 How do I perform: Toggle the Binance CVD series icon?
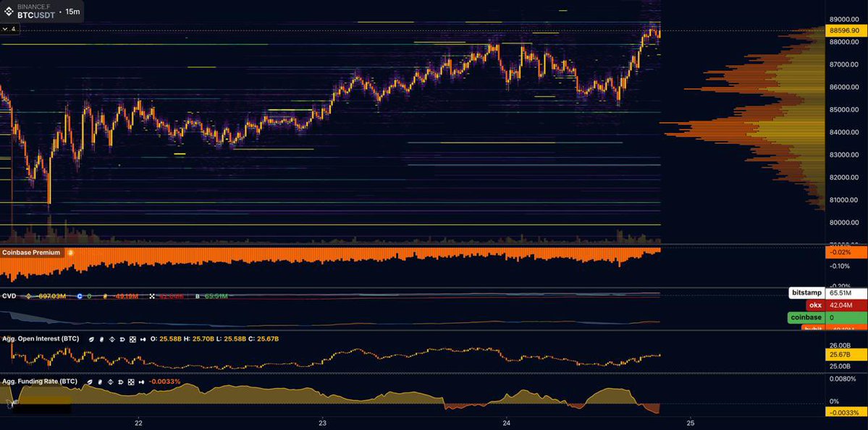28,296
